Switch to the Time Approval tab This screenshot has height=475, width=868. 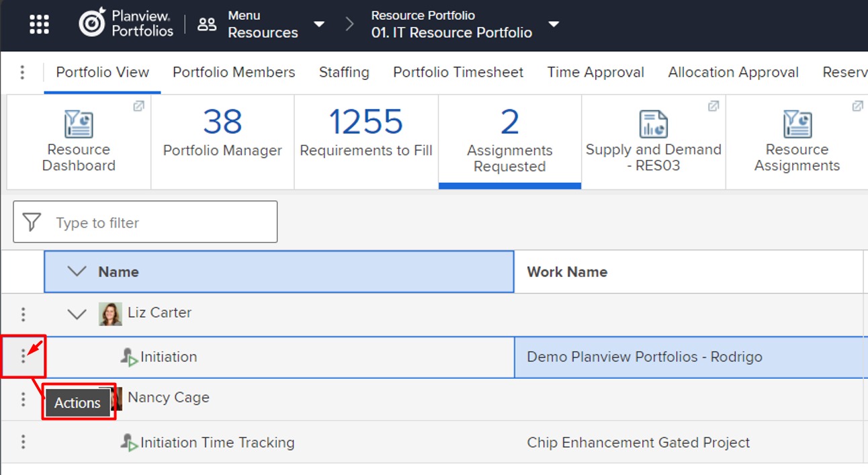click(x=596, y=73)
